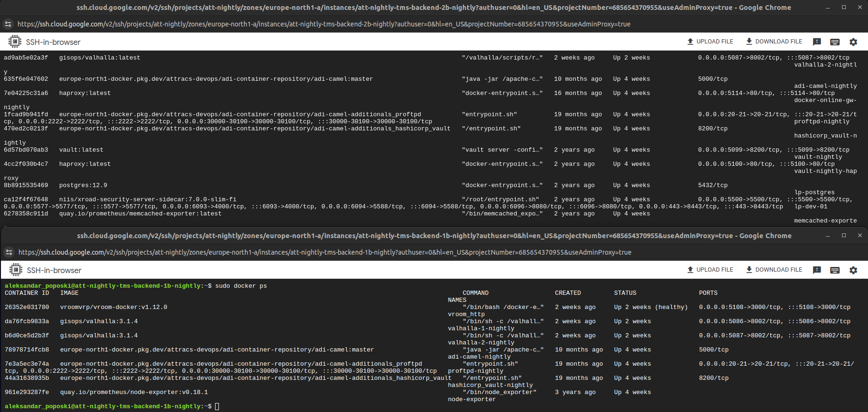Screen dimensions: 868x412
Task: Click image name "vault:latest"
Action: click(81, 150)
